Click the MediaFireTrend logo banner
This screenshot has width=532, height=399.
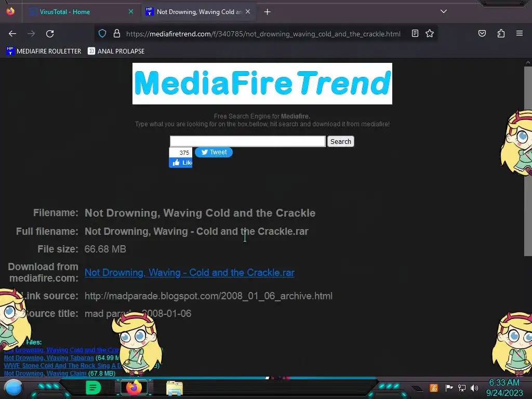coord(262,84)
